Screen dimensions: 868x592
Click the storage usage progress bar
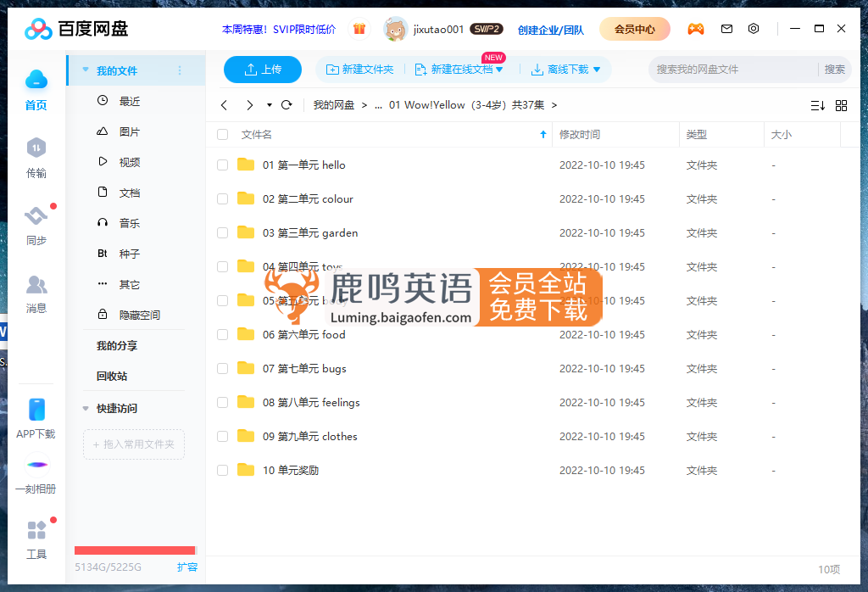click(x=136, y=550)
